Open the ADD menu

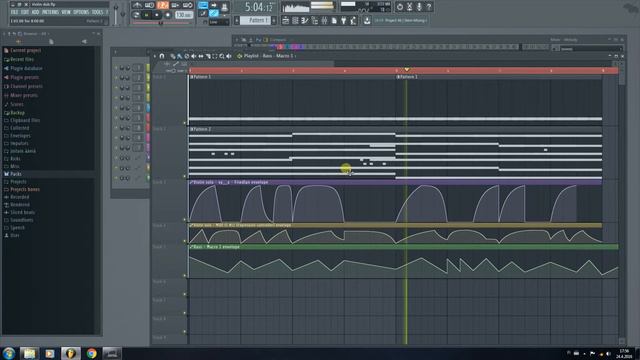coord(35,12)
